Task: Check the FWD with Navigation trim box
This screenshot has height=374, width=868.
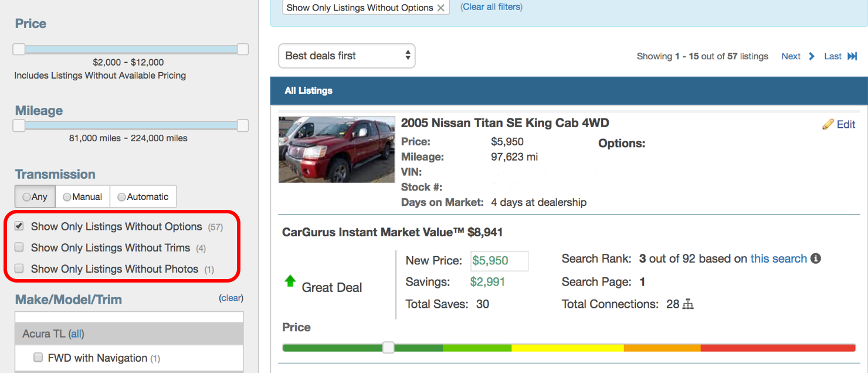Action: click(38, 357)
